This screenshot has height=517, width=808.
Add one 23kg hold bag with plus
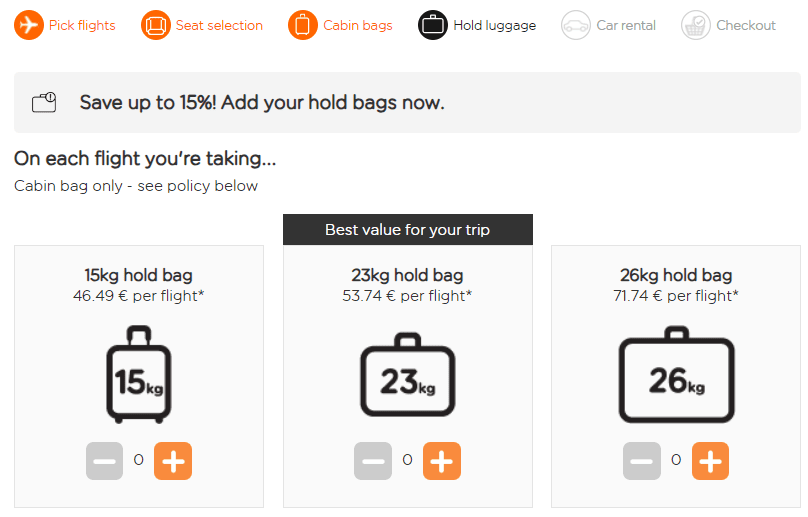[x=442, y=461]
